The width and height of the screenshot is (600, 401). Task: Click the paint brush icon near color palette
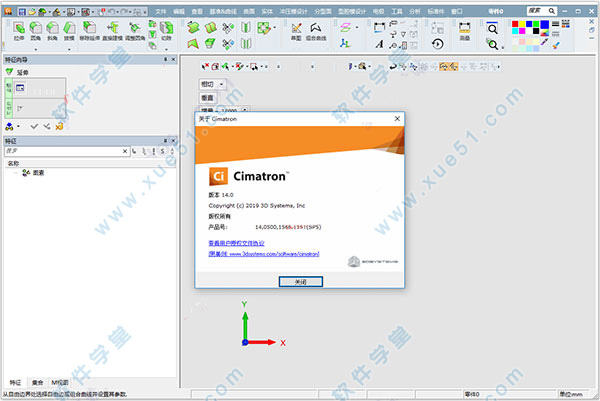556,45
